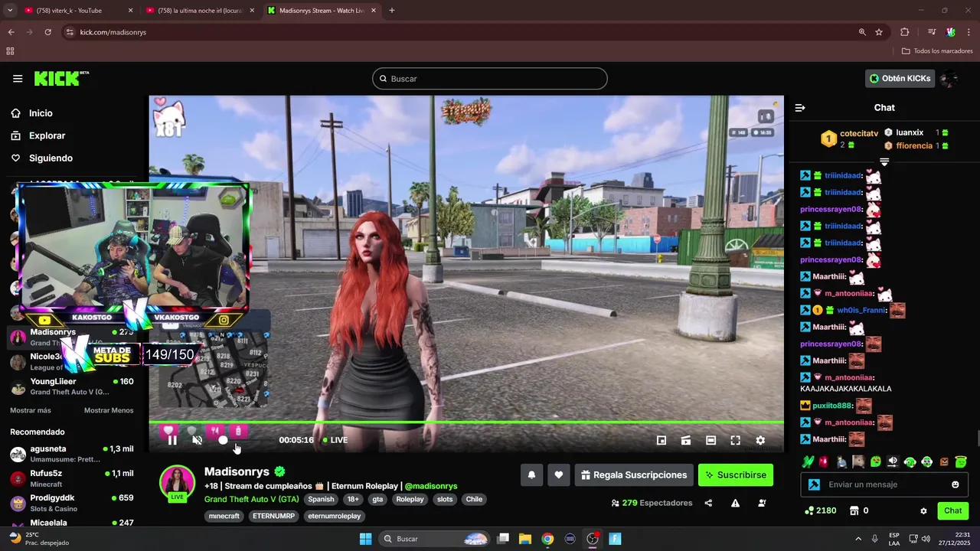Select the ETERNUMRP tag
The height and width of the screenshot is (551, 980).
pos(274,517)
